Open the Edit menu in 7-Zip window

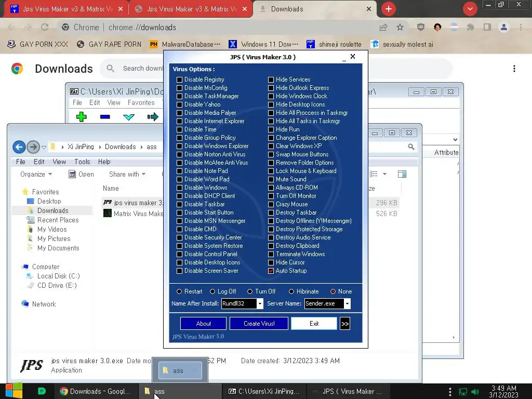pyautogui.click(x=95, y=102)
